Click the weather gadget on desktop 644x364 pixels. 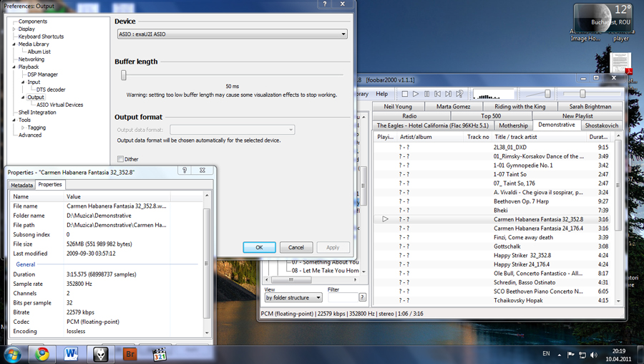(x=602, y=19)
